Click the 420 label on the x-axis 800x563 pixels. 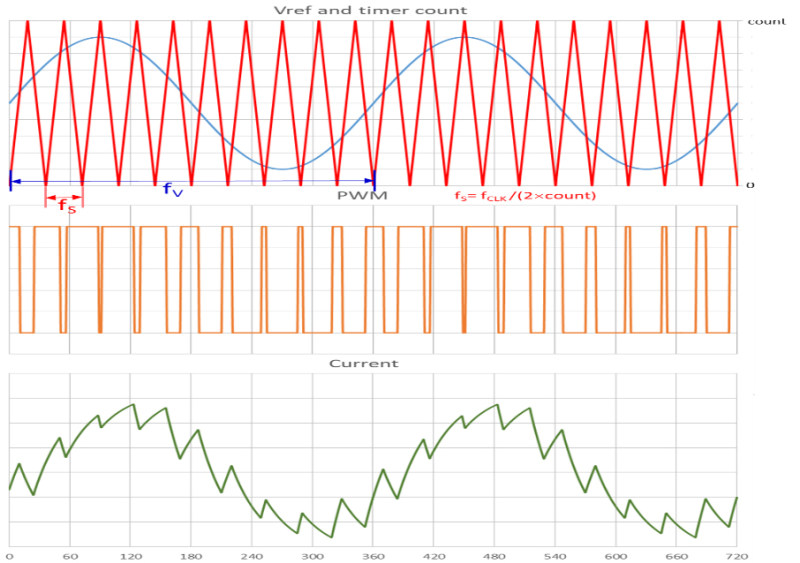[434, 554]
